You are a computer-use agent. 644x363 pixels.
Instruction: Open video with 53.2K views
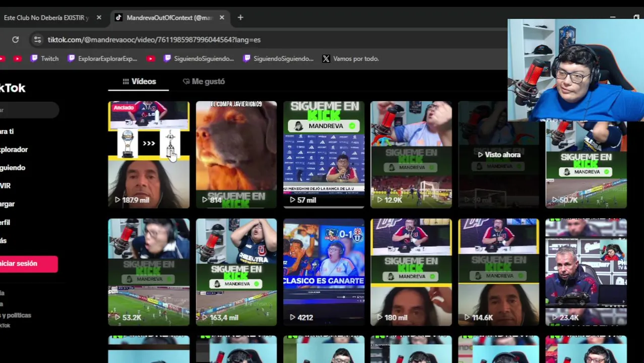tap(149, 272)
